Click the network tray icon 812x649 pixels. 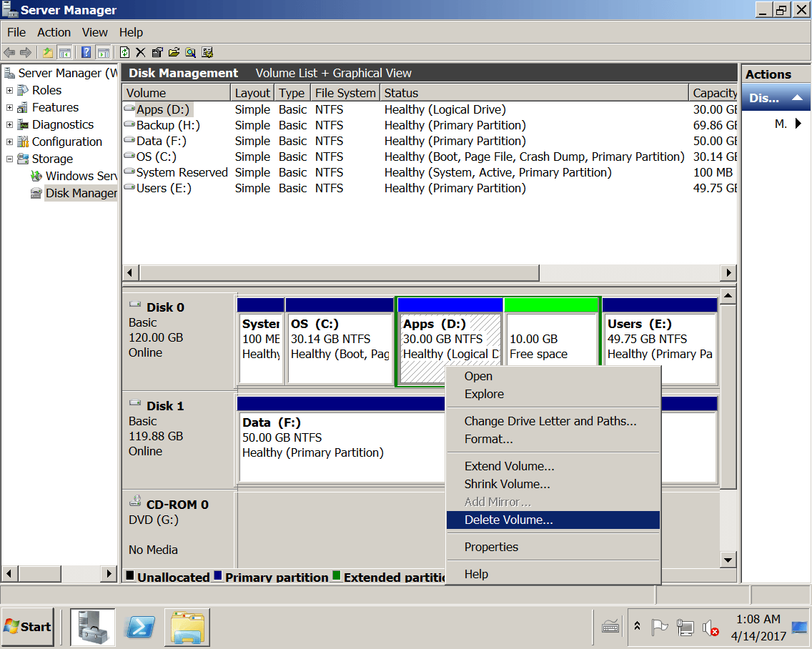click(x=685, y=628)
